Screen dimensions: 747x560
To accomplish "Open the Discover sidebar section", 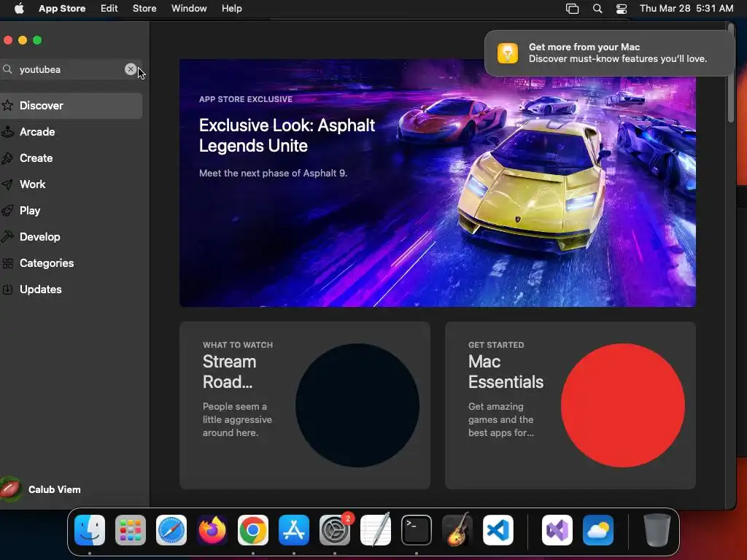I will pos(71,106).
